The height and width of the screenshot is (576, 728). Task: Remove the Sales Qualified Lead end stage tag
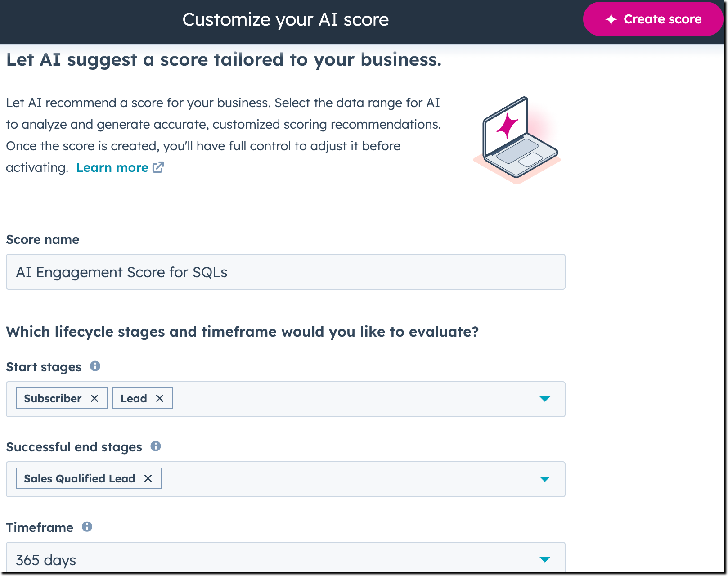click(x=148, y=478)
